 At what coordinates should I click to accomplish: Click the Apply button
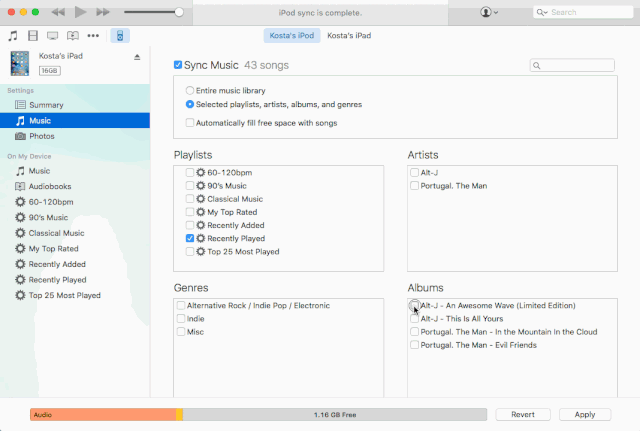coord(585,414)
